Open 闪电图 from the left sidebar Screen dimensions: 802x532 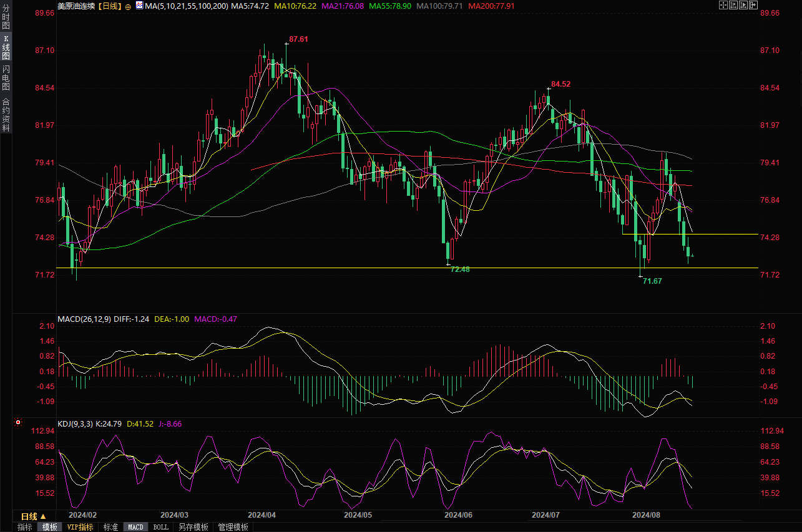click(6, 77)
